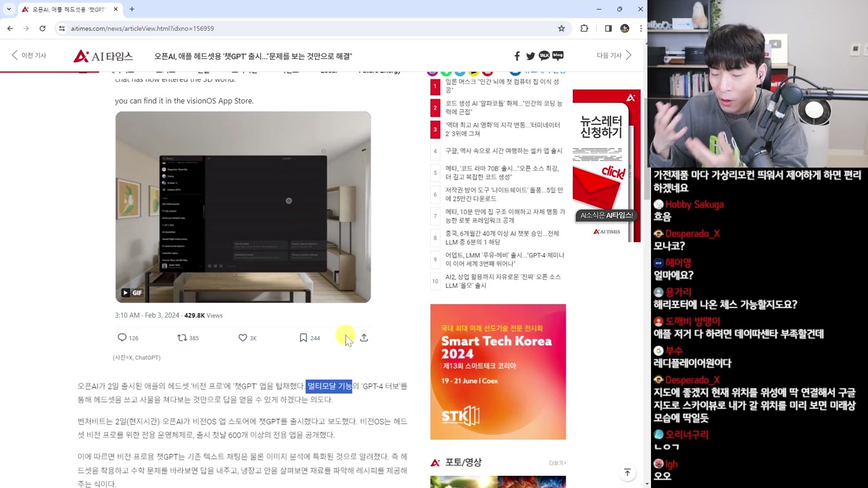The height and width of the screenshot is (488, 868).
Task: Bookmark the tweet icon (244)
Action: [x=303, y=338]
